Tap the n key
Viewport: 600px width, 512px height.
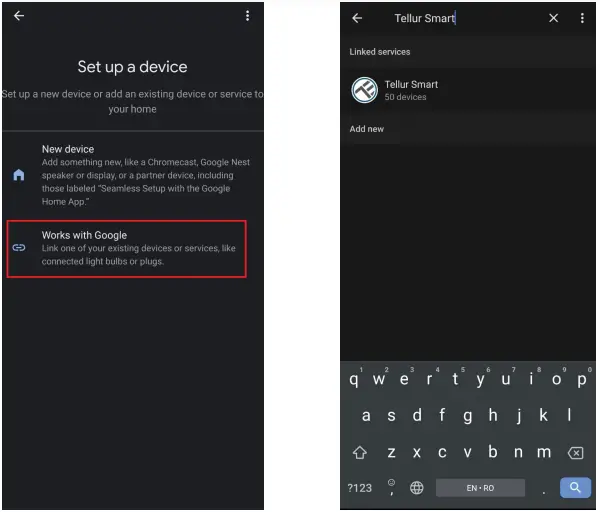(x=518, y=453)
